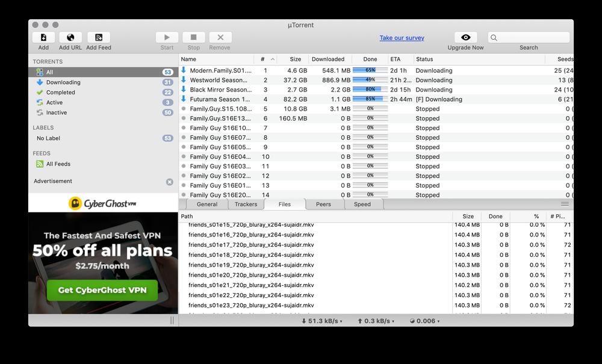Open the Files tab
This screenshot has height=364, width=602.
285,204
